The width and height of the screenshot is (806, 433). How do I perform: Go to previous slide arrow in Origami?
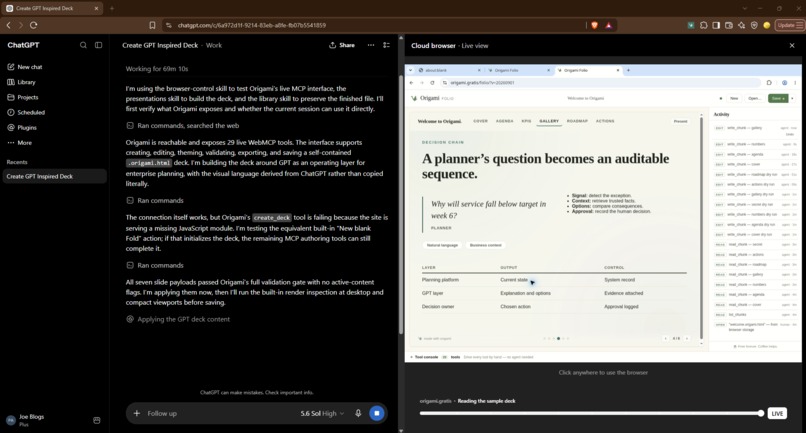(666, 338)
